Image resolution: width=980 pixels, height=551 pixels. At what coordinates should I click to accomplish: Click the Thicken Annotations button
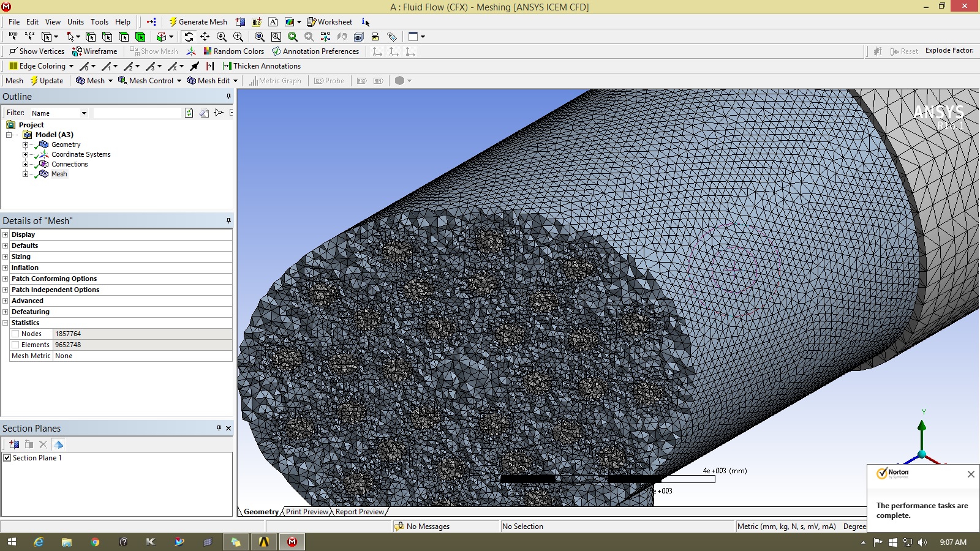pyautogui.click(x=262, y=66)
